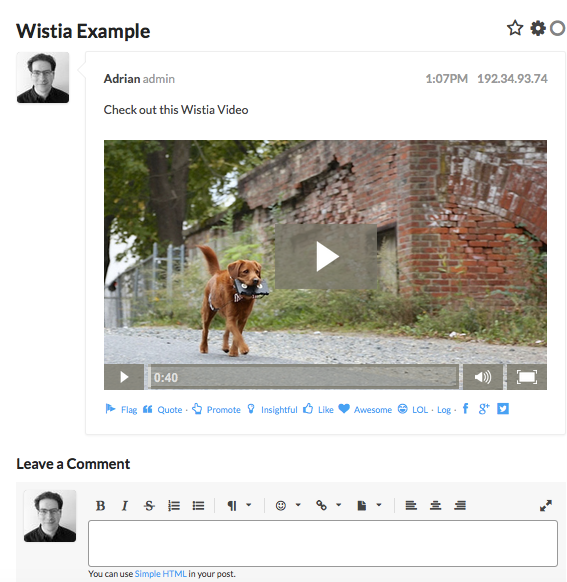Image resolution: width=567 pixels, height=582 pixels.
Task: Bookmark discussion with the star icon
Action: point(515,28)
